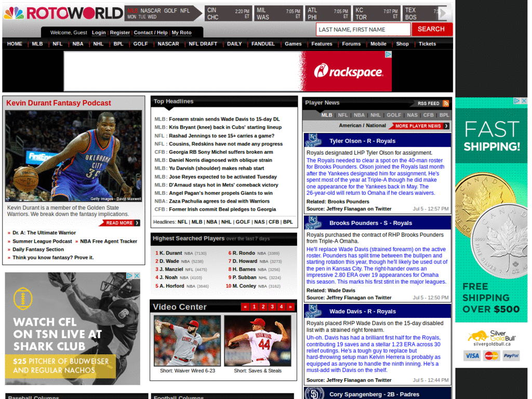The height and width of the screenshot is (399, 532).
Task: Click American league filter in Player News
Action: point(350,126)
